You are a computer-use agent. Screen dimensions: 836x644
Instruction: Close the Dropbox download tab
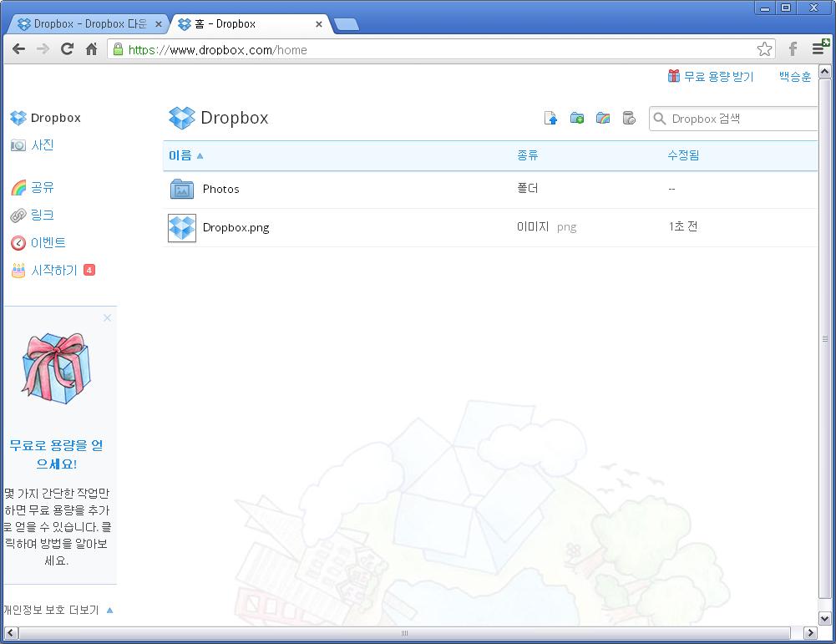159,24
